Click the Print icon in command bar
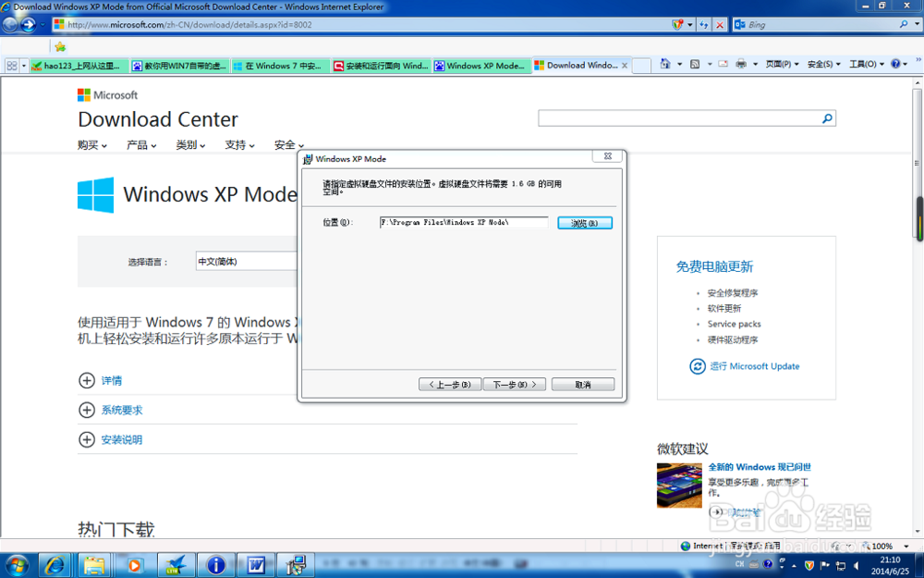The height and width of the screenshot is (578, 924). click(741, 64)
